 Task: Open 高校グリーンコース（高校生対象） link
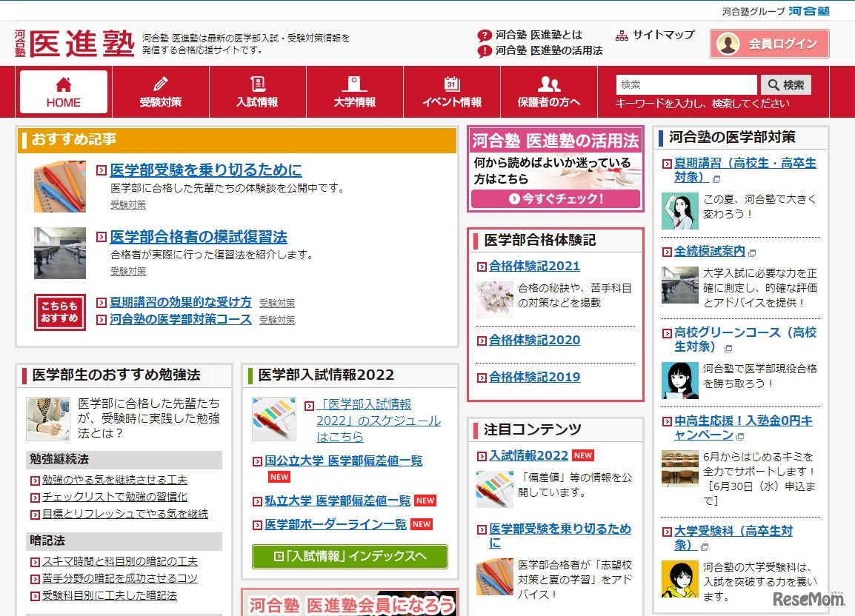point(745,339)
